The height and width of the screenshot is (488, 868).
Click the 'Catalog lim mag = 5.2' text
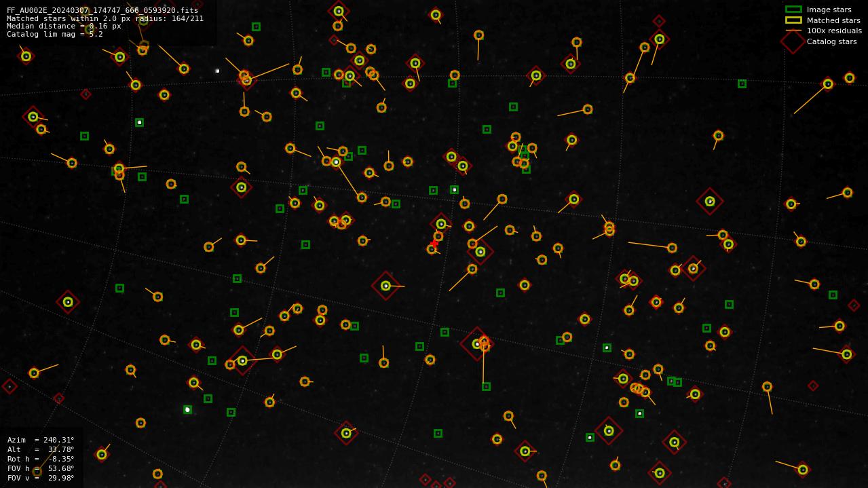tap(55, 34)
